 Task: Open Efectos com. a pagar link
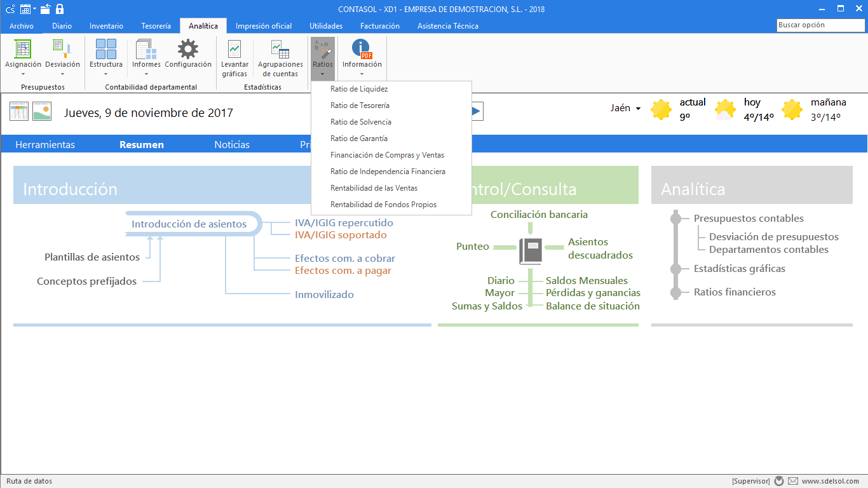point(343,271)
